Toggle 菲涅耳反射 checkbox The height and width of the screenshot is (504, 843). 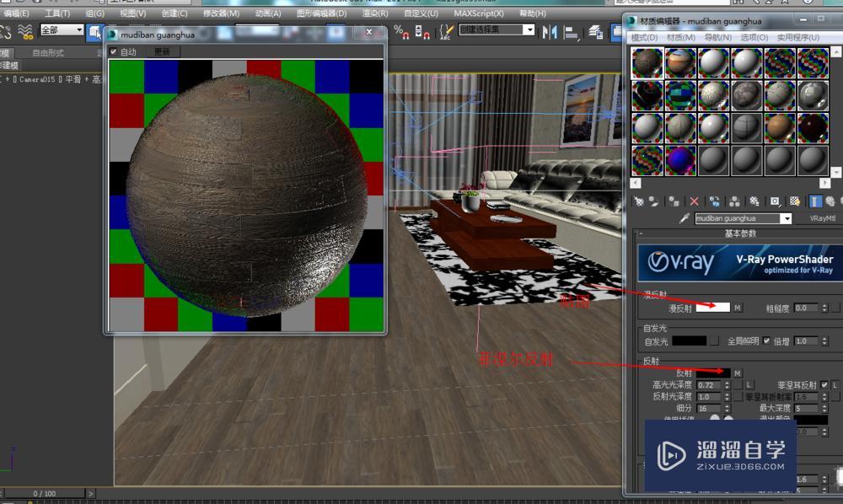point(824,384)
